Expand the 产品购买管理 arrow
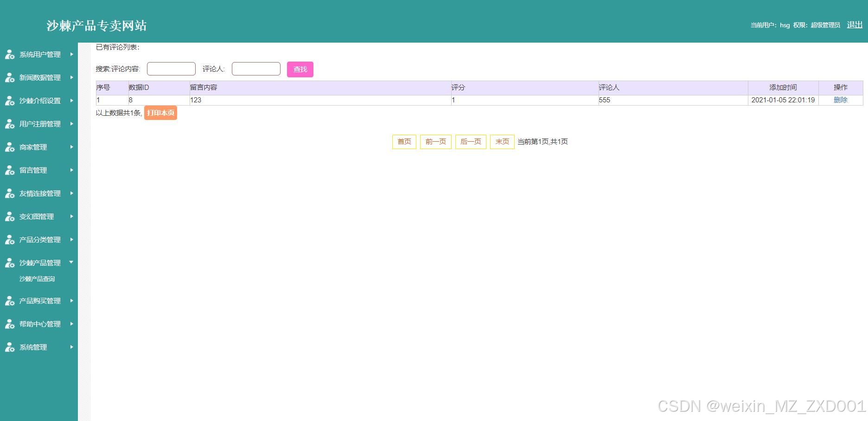The height and width of the screenshot is (421, 868). pos(71,301)
